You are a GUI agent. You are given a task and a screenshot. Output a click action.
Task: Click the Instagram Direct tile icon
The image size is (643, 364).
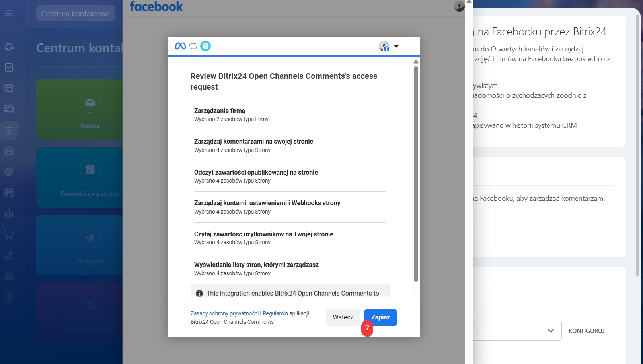pyautogui.click(x=90, y=305)
